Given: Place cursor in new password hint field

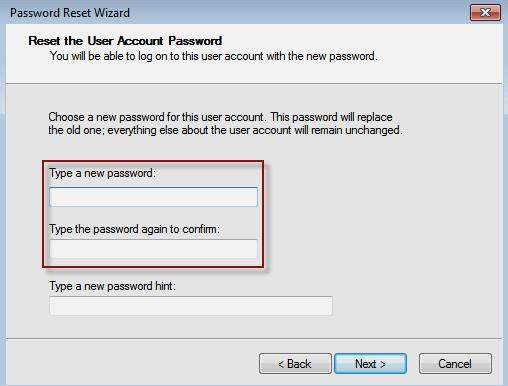Looking at the screenshot, I should pos(191,306).
